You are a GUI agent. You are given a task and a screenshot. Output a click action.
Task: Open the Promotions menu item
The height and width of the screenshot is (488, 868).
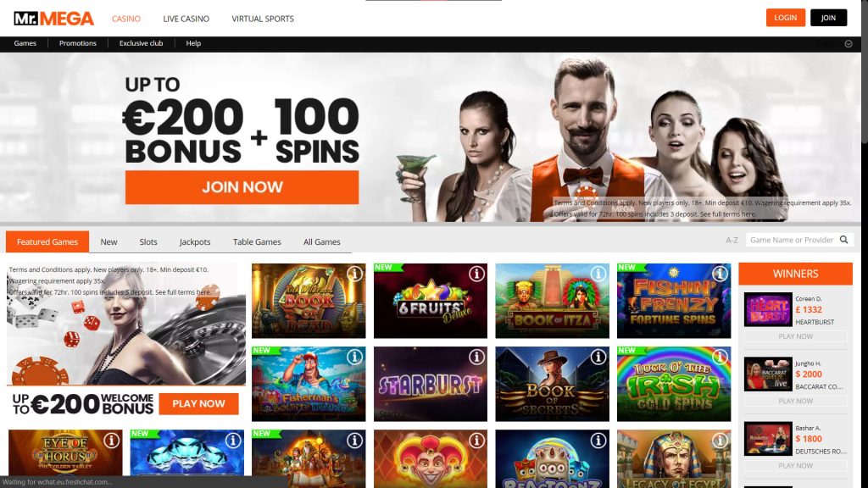[77, 43]
